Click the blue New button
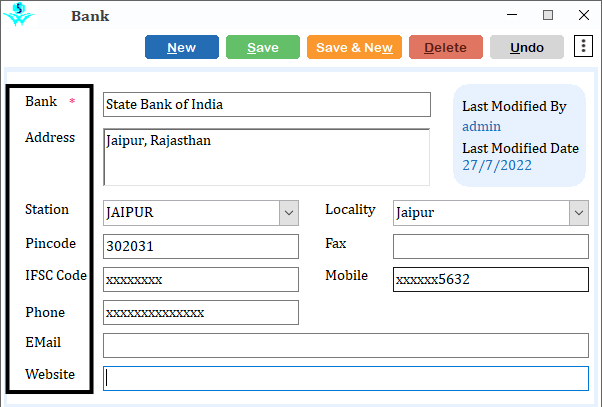Viewport: 602px width, 407px height. 182,47
